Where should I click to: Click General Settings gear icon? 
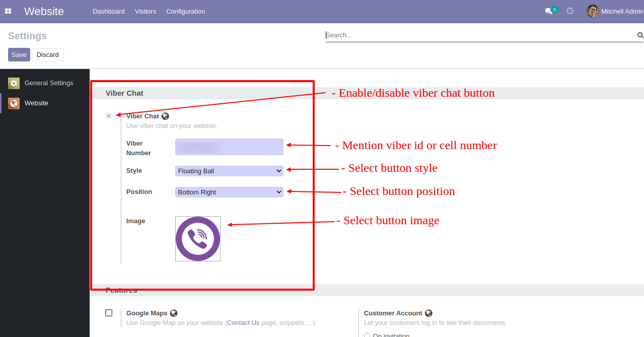14,83
